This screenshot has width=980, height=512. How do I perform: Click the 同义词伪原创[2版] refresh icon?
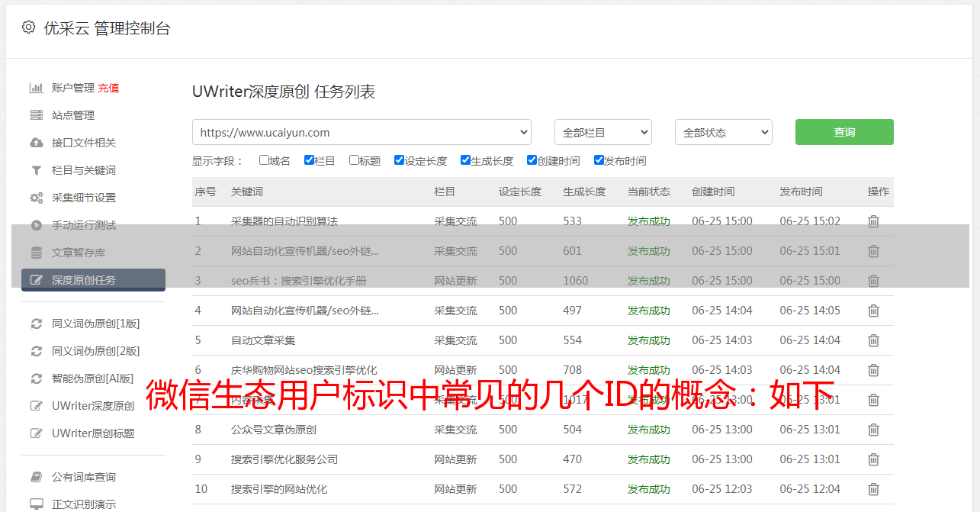point(36,351)
